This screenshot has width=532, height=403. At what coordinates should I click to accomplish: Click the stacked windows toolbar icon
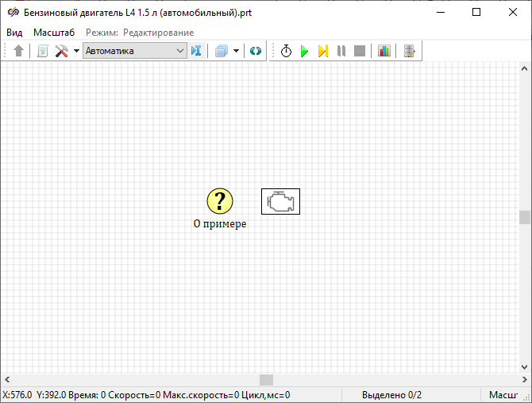[222, 51]
